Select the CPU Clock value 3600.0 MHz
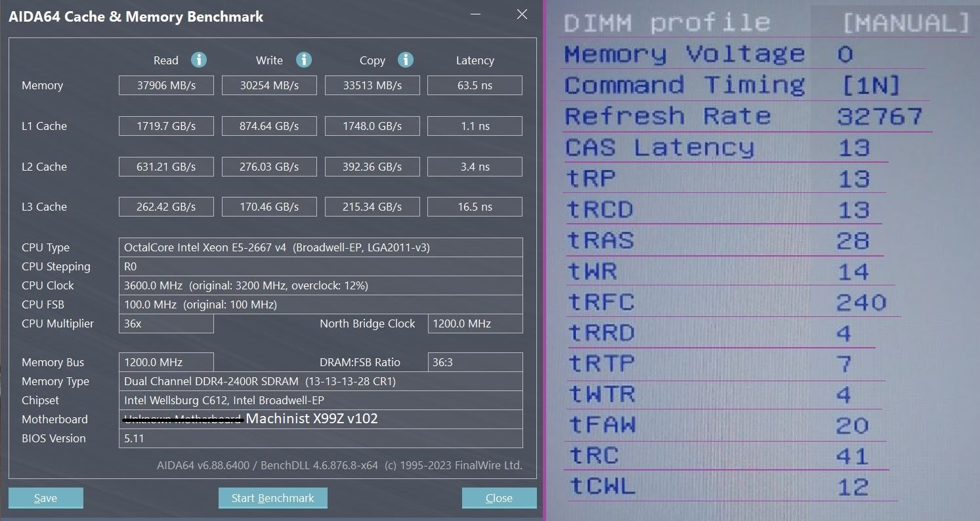The height and width of the screenshot is (521, 980). (x=321, y=285)
